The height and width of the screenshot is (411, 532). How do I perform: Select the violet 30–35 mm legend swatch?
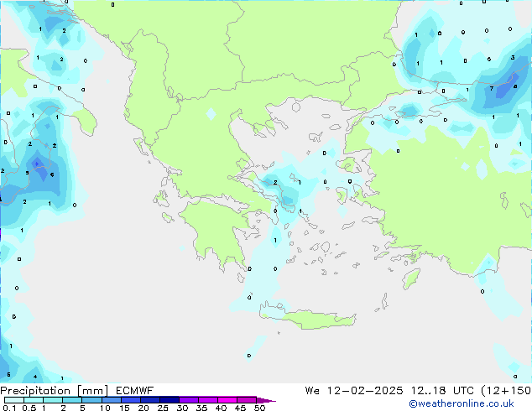click(189, 400)
